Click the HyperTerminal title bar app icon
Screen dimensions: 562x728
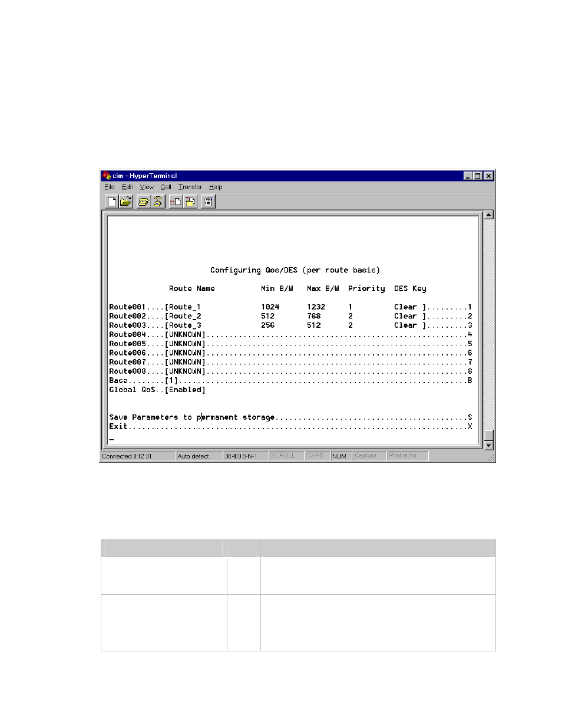point(107,176)
